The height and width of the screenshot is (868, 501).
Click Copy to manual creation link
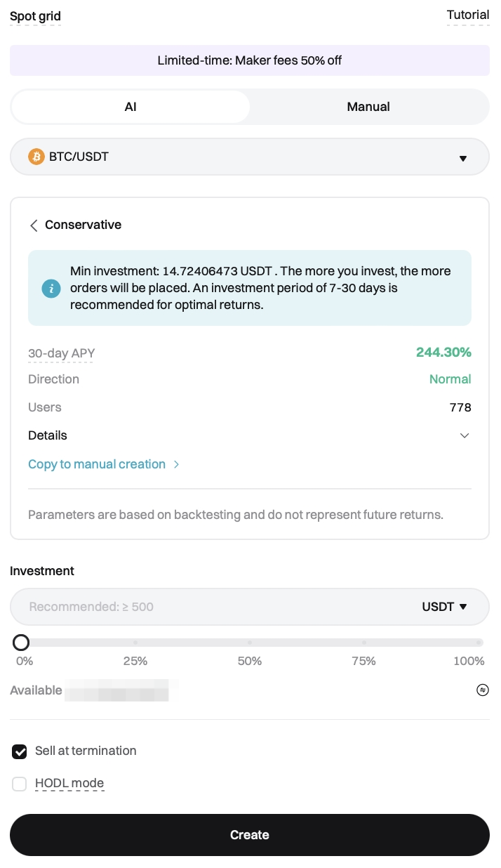97,464
